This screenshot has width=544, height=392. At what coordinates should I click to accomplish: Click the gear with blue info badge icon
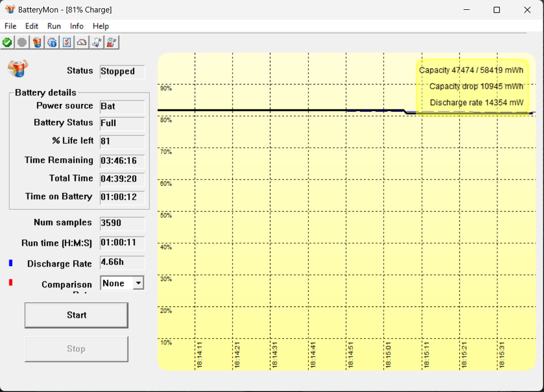pos(52,43)
